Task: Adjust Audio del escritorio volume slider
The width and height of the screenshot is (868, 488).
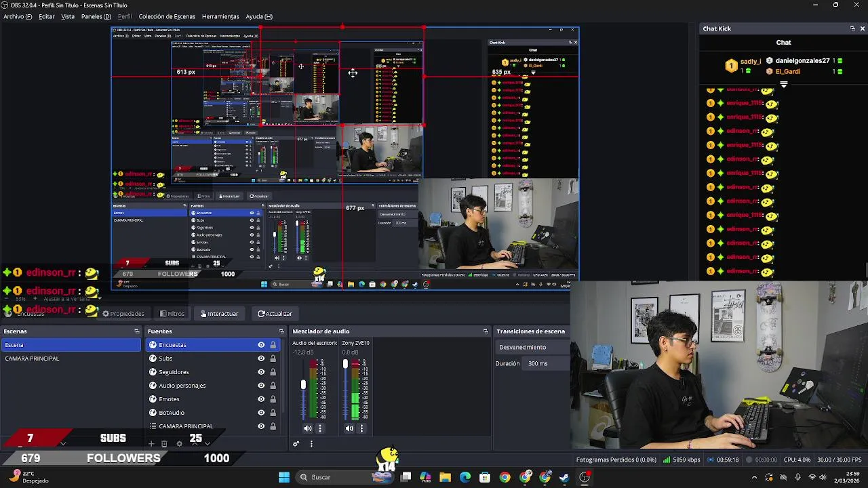Action: [x=303, y=385]
